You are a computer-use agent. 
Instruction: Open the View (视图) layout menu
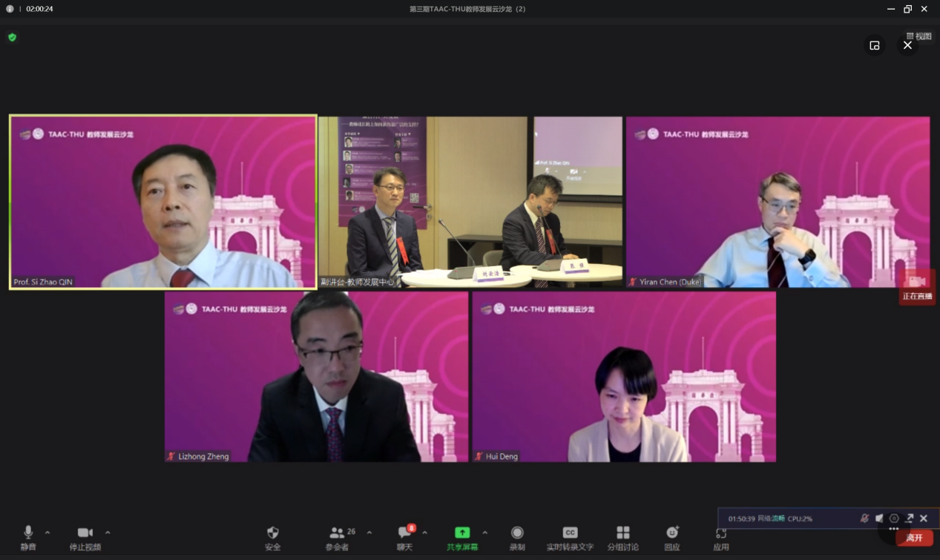pos(918,36)
